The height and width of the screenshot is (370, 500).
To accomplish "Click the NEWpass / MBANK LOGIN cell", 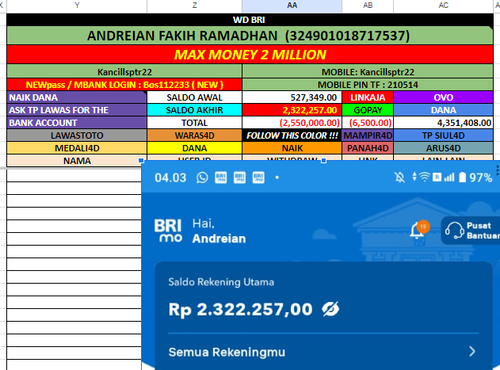I will (x=124, y=85).
